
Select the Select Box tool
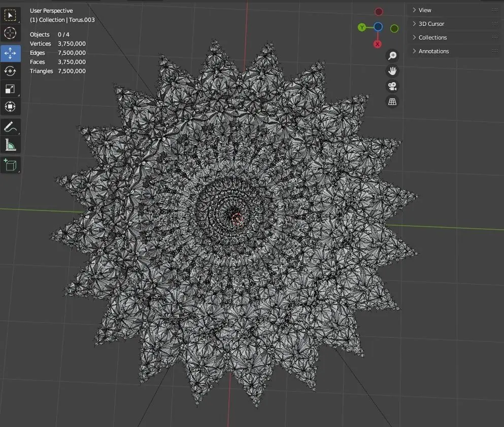click(x=10, y=15)
